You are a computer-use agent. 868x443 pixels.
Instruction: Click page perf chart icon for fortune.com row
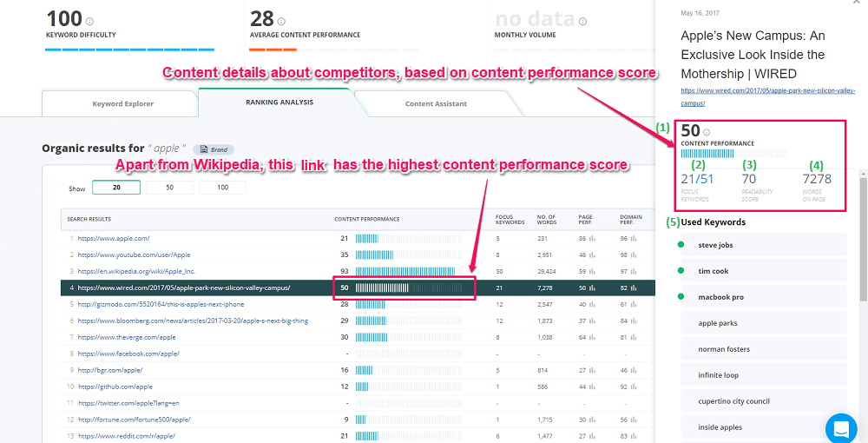[x=591, y=420]
